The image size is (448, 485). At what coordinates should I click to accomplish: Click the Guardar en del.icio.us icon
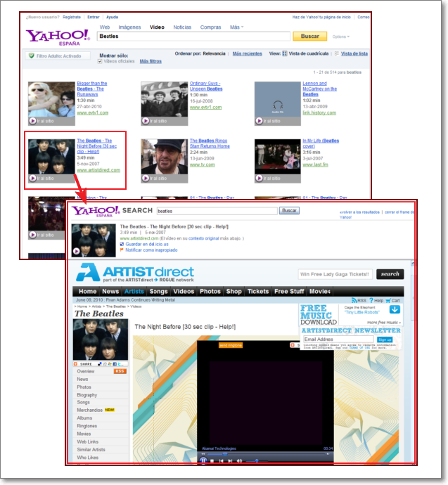pos(122,244)
